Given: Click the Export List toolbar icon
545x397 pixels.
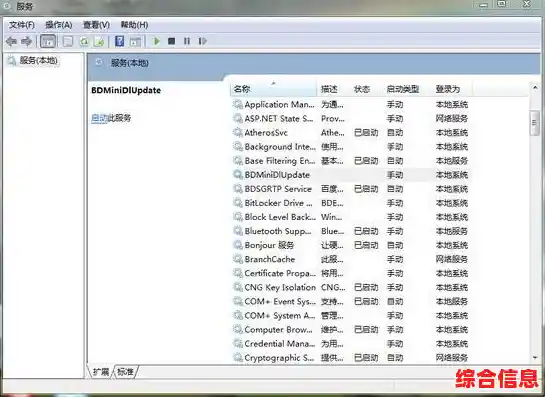Looking at the screenshot, I should click(x=99, y=41).
